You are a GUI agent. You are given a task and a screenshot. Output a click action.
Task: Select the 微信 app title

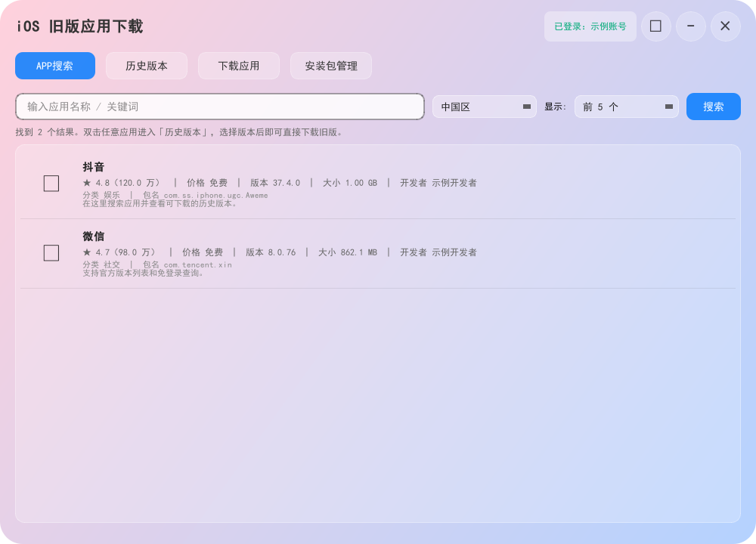(94, 236)
